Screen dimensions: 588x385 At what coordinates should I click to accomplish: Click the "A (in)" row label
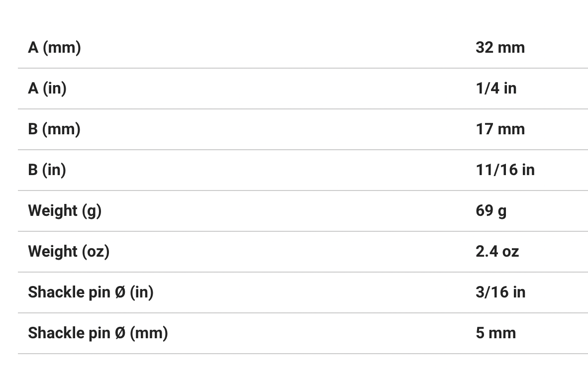click(47, 89)
